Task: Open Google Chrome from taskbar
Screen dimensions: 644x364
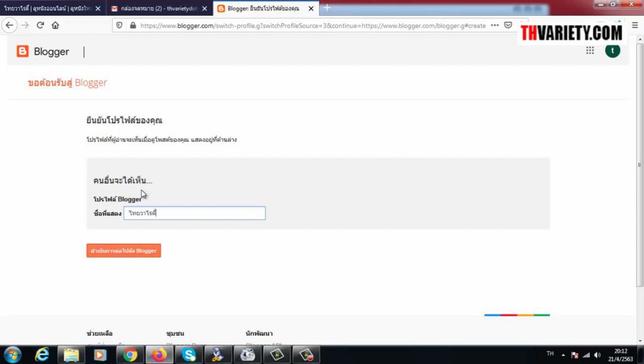Action: click(x=130, y=355)
